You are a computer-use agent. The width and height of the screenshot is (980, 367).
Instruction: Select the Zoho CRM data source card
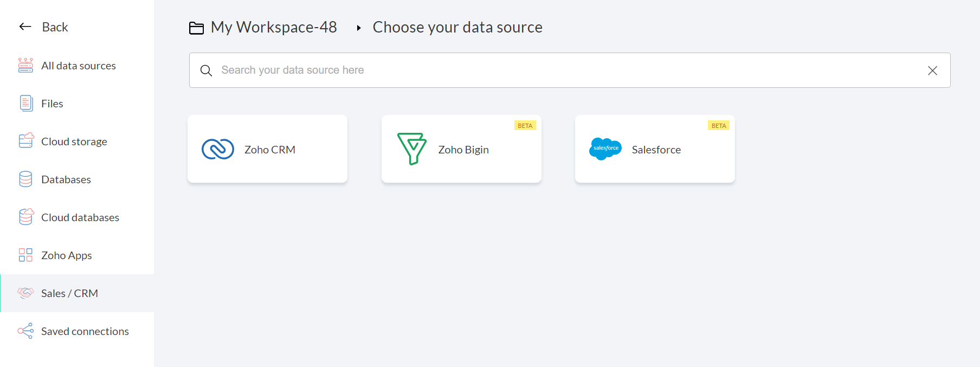point(267,149)
